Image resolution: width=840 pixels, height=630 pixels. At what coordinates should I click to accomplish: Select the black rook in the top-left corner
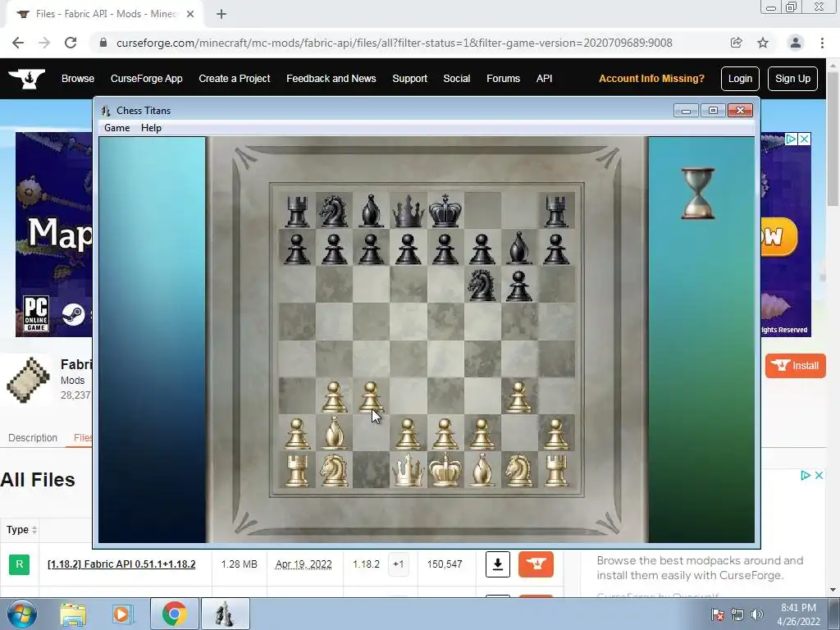[x=297, y=211]
